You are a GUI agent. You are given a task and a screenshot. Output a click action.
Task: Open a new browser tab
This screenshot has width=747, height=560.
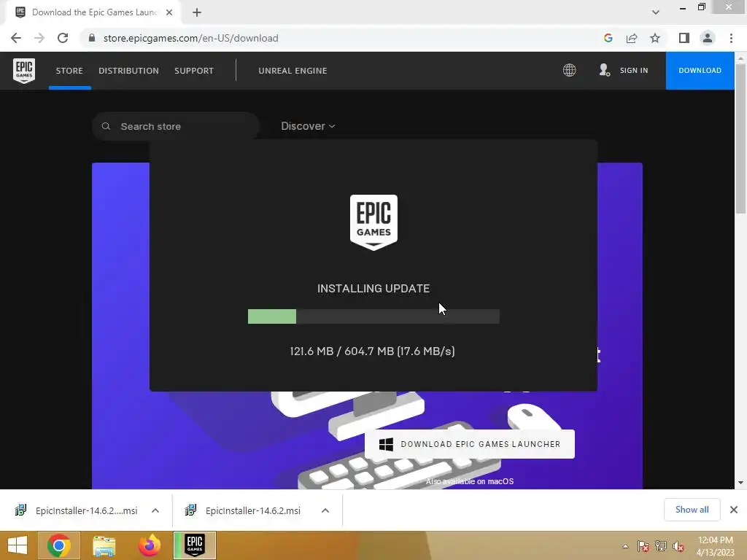pos(197,12)
